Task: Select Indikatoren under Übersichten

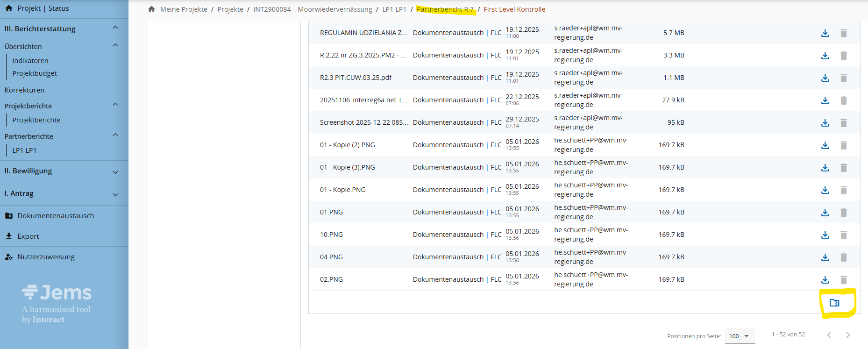Action: point(30,61)
